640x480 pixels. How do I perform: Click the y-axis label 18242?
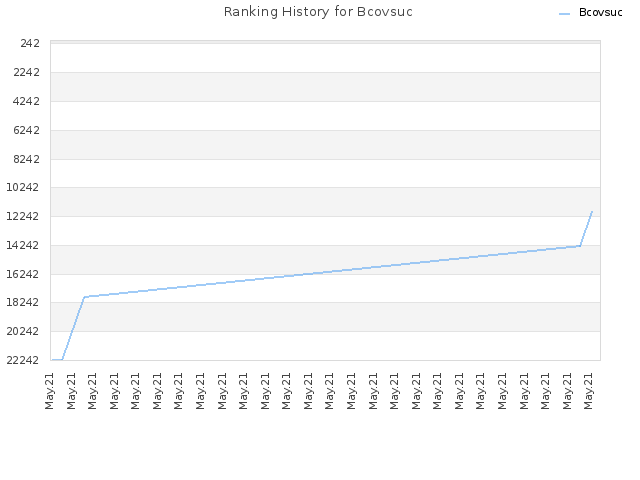click(x=23, y=302)
